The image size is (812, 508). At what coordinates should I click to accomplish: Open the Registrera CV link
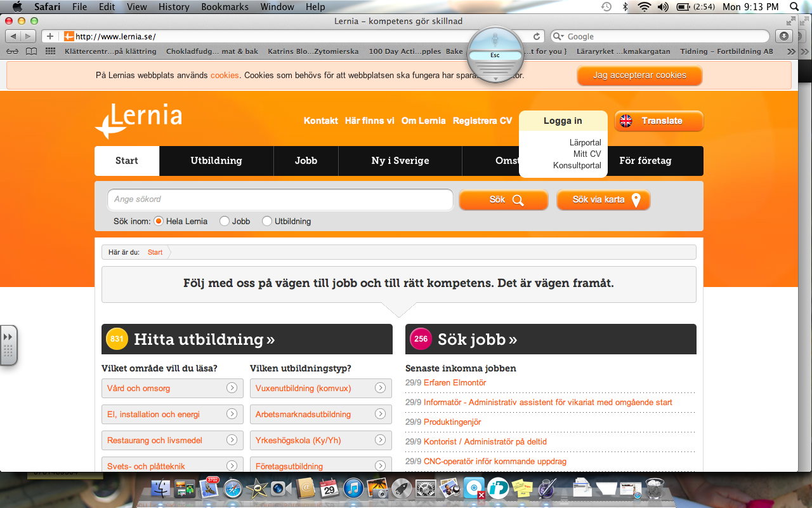[482, 121]
